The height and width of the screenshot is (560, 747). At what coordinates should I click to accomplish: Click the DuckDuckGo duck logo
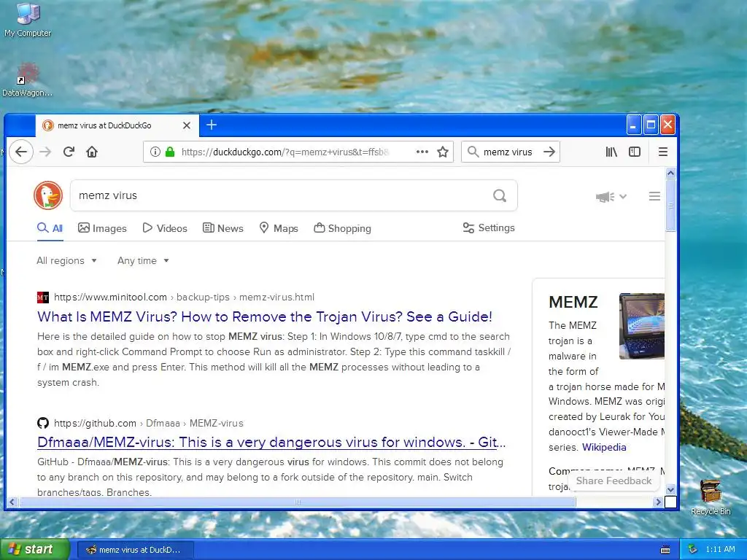48,195
